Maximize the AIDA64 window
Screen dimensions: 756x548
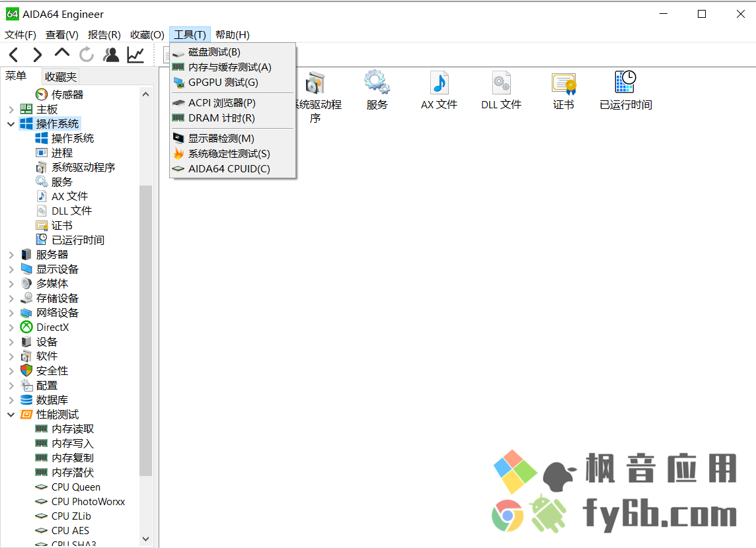click(x=702, y=14)
